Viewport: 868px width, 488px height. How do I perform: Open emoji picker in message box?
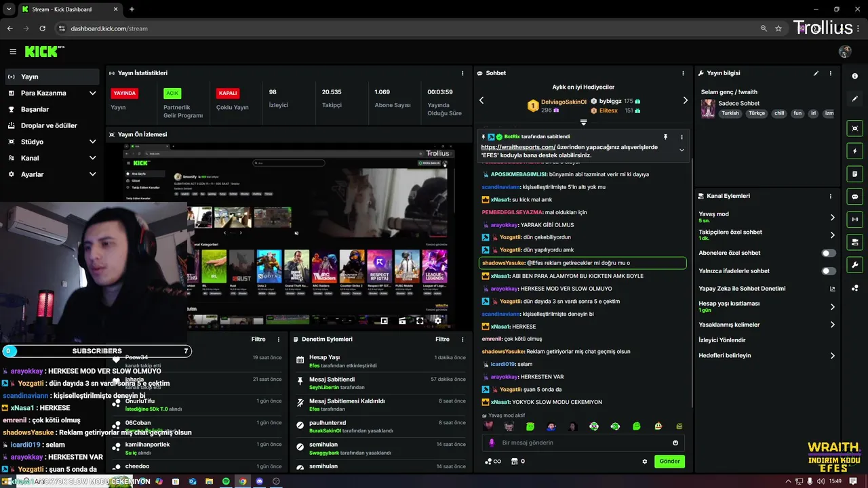pyautogui.click(x=675, y=443)
